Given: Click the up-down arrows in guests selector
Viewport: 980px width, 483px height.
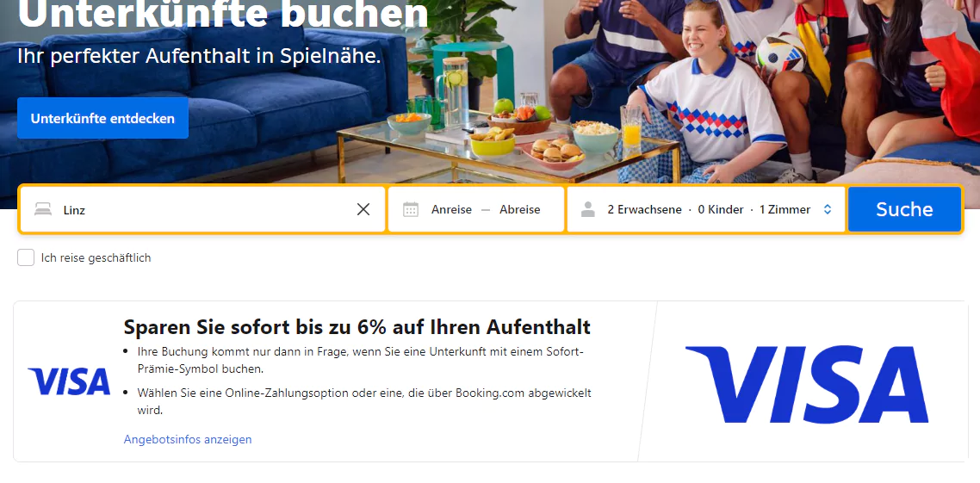Looking at the screenshot, I should point(828,209).
